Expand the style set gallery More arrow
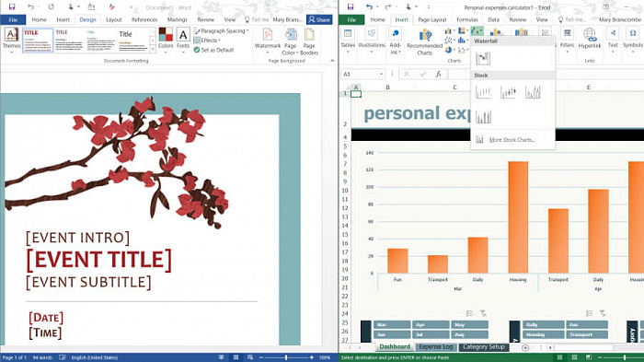 pos(153,50)
